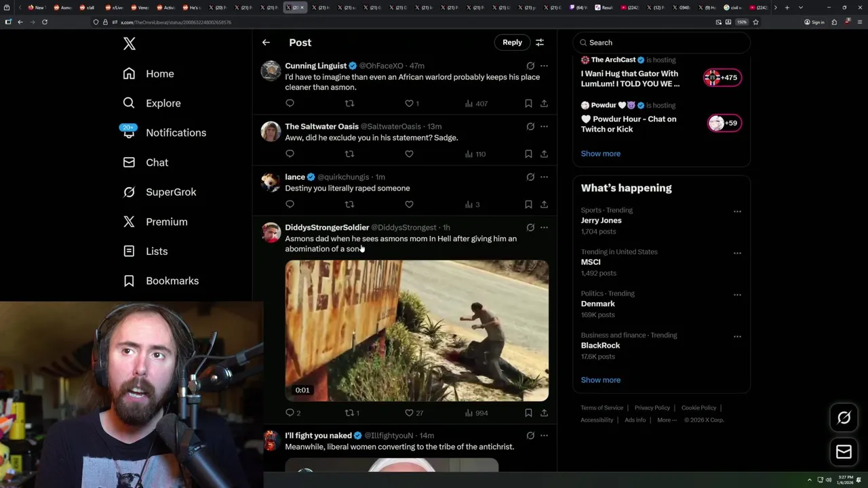Open Notifications in the sidebar
This screenshot has height=488, width=868.
click(x=164, y=133)
